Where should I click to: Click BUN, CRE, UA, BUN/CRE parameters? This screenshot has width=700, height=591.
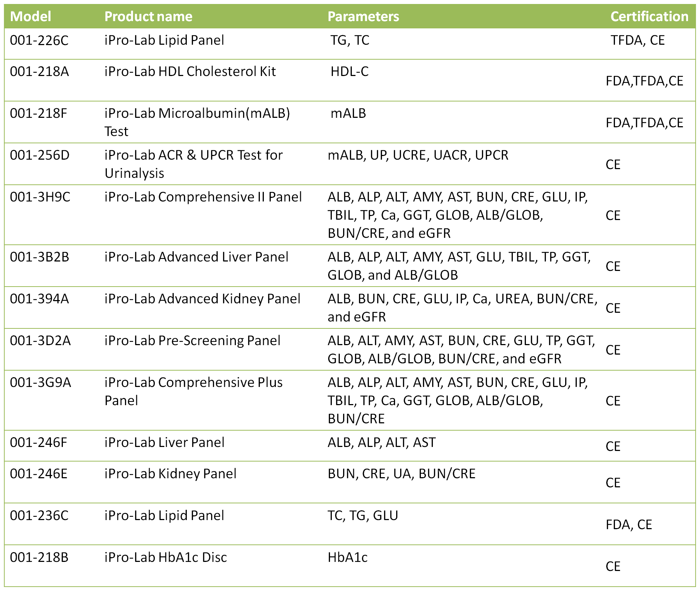pos(402,474)
